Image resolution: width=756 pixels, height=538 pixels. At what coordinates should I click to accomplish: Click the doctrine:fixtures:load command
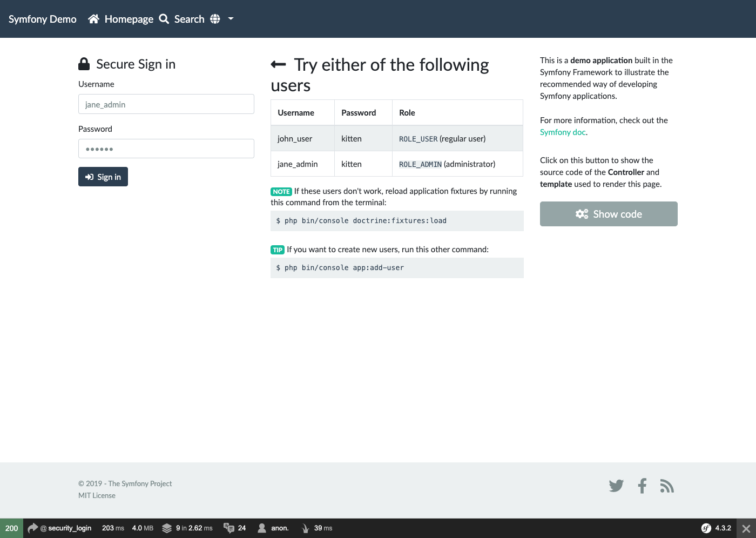pos(397,221)
